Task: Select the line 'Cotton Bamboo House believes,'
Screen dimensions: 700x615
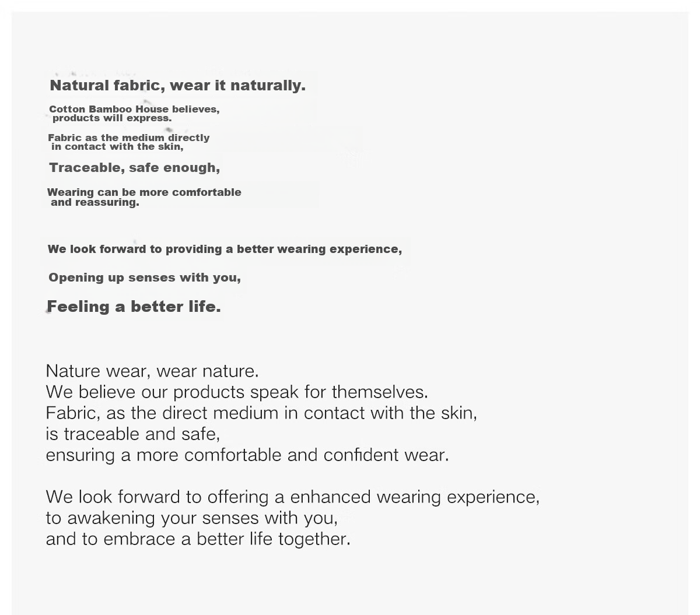Action: click(x=134, y=109)
